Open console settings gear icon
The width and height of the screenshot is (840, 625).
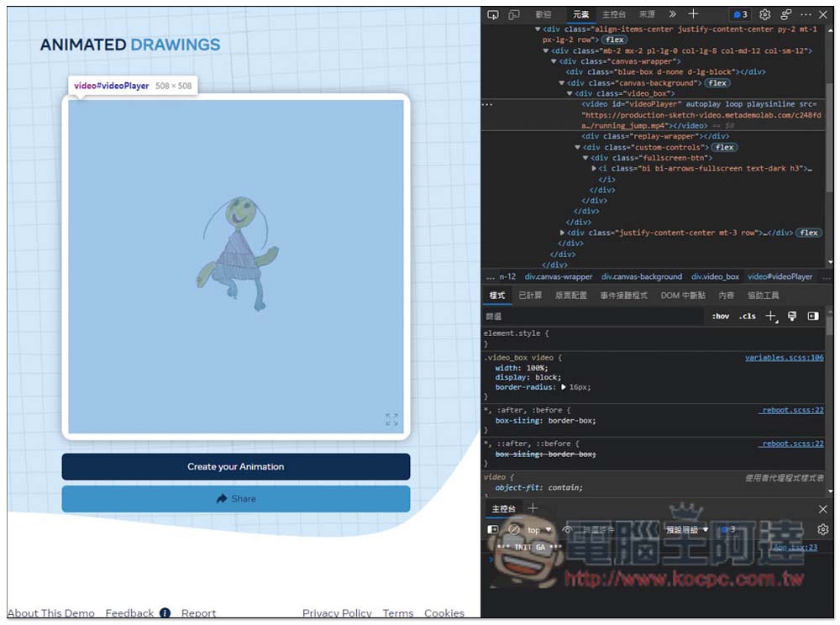(x=823, y=530)
